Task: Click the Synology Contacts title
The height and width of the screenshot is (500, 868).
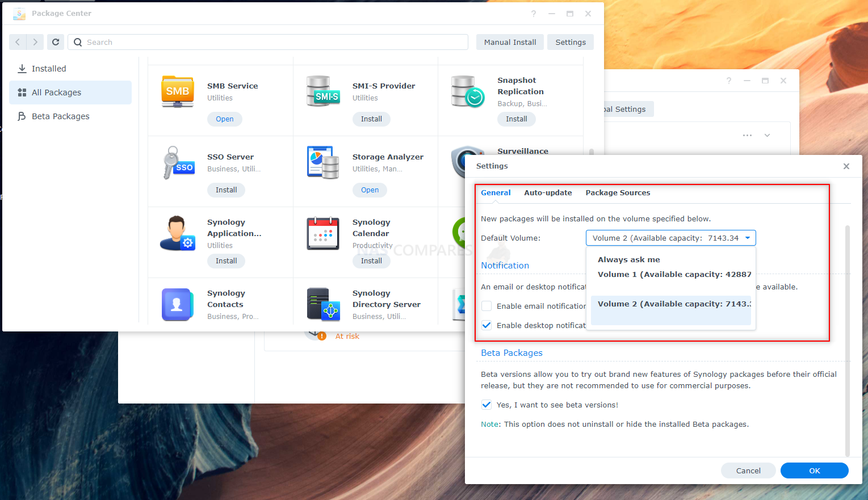Action: coord(226,299)
